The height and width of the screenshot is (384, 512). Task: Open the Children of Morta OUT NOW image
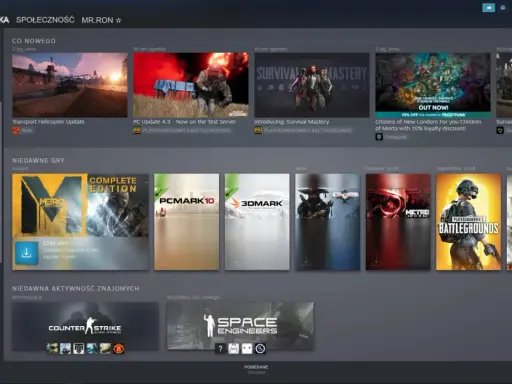point(433,85)
